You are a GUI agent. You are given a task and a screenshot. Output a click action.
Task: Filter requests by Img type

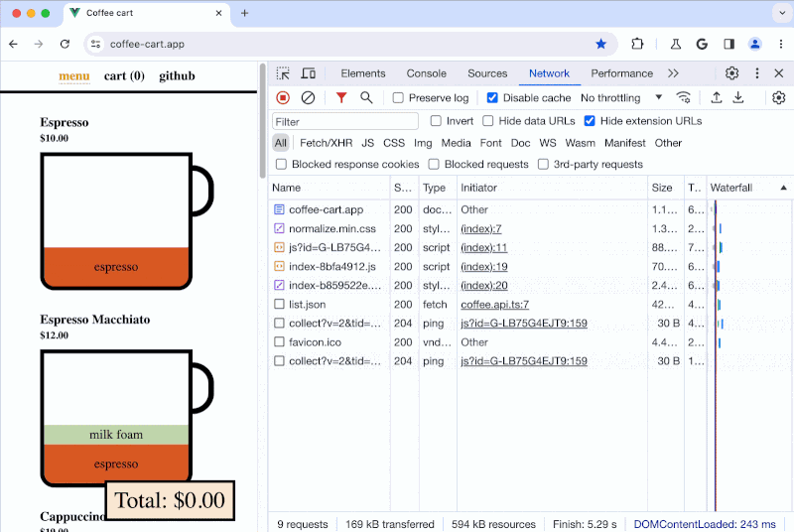(x=423, y=143)
